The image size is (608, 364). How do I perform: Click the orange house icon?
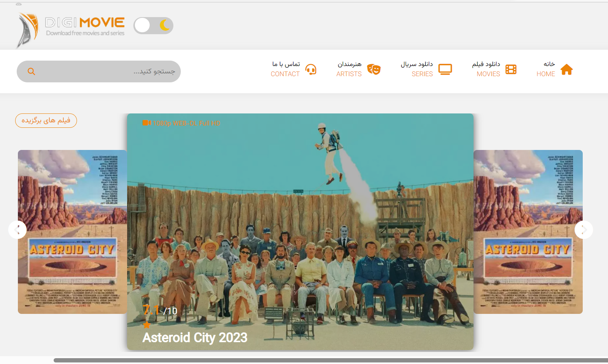tap(567, 70)
